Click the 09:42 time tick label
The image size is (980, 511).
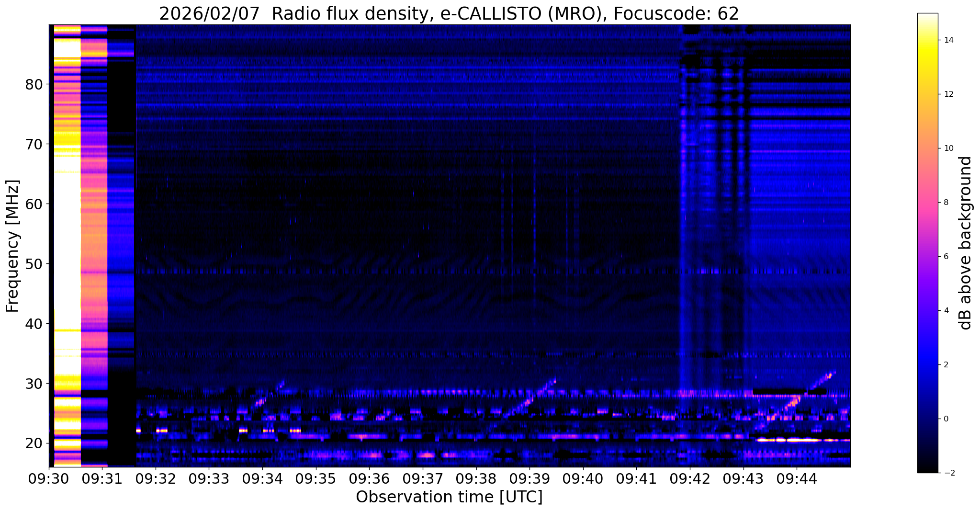point(690,478)
